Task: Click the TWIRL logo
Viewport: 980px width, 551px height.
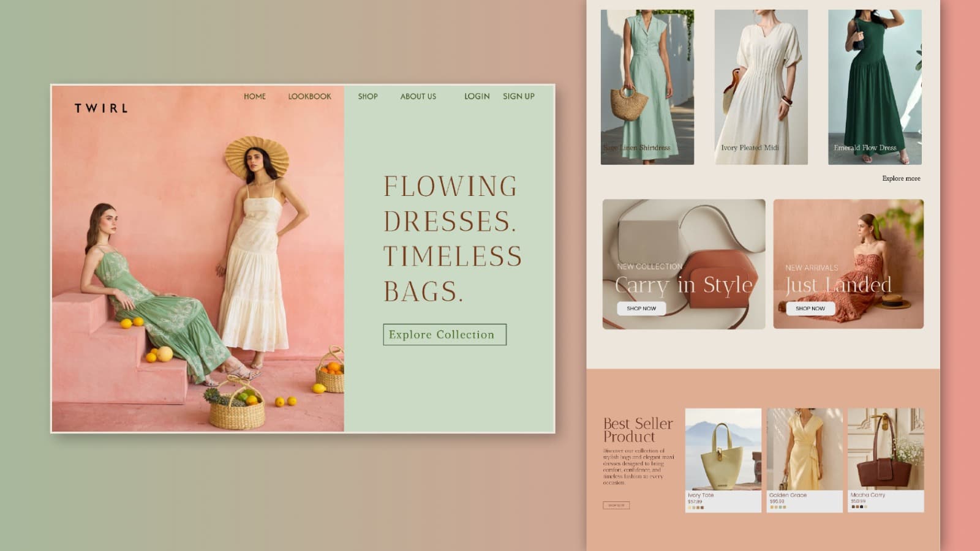Action: 101,108
